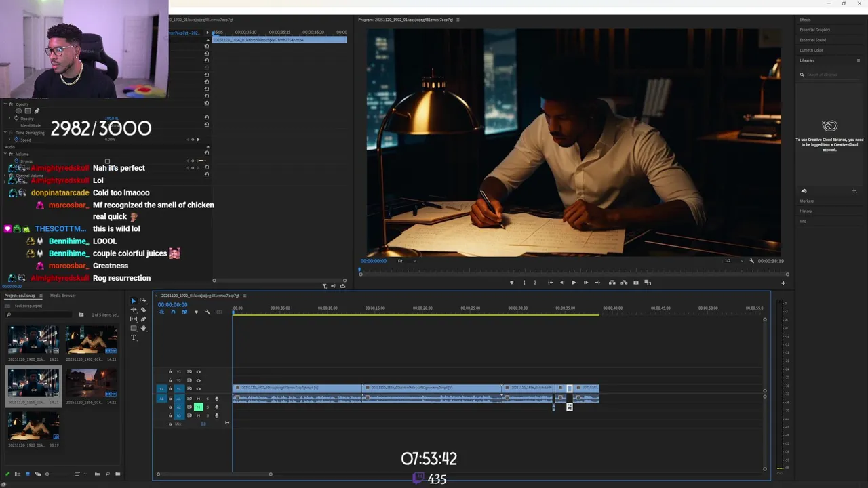Toggle V2 track output eye

(199, 380)
